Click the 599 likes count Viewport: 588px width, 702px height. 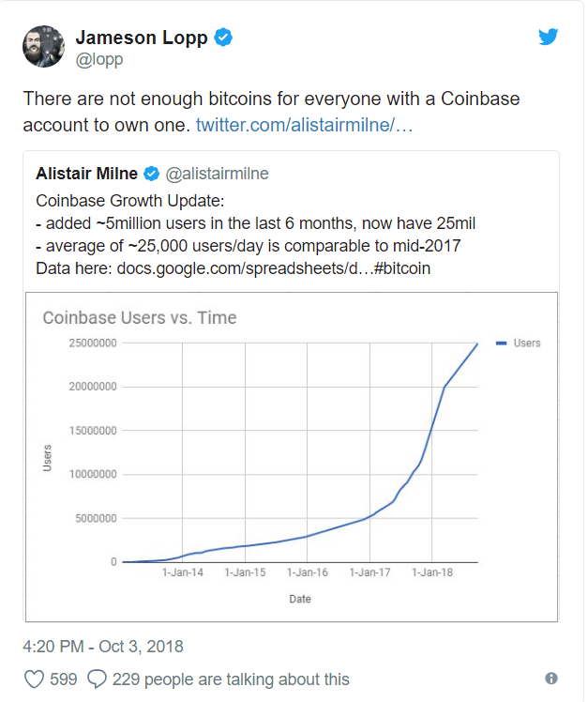(64, 679)
